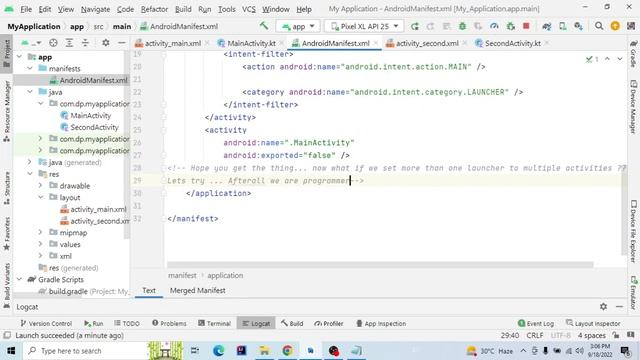
Task: Expand the mipmap folder
Action: pos(40,233)
